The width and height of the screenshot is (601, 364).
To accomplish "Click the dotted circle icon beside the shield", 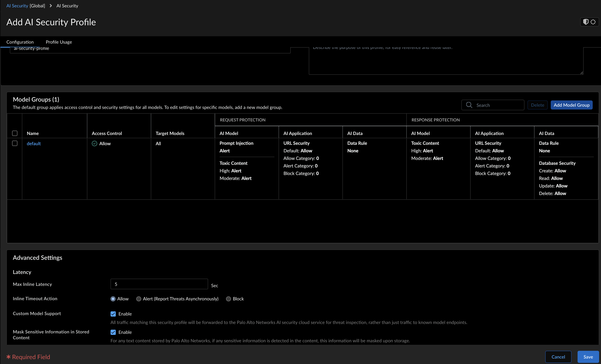I will click(x=593, y=22).
